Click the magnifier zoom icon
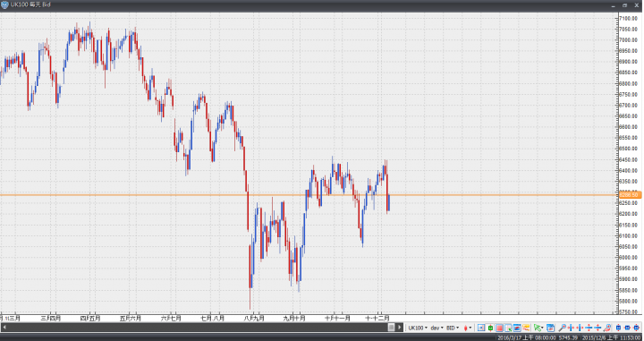 563,328
